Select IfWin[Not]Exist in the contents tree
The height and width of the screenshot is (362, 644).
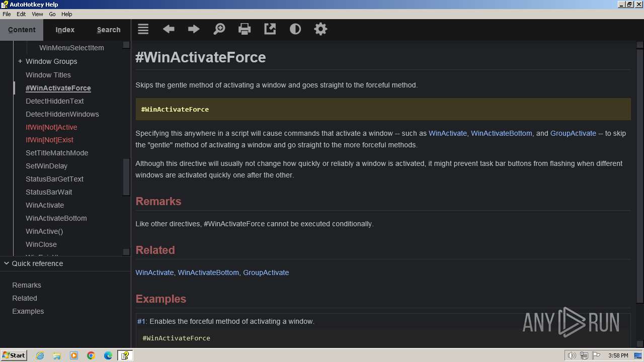[x=49, y=140]
